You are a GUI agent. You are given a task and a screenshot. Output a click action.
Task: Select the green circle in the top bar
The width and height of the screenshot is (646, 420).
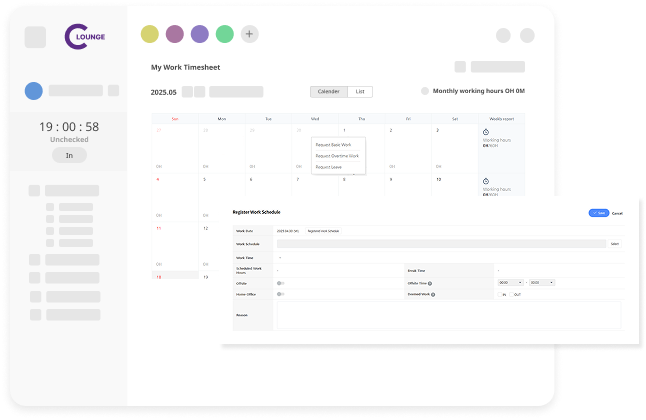click(225, 34)
